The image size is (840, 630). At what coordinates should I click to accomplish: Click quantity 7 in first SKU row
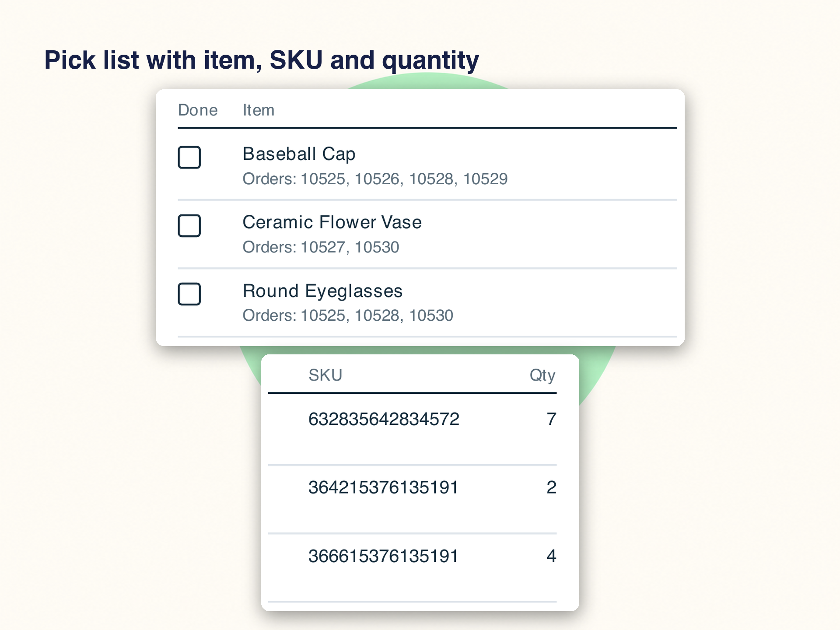(x=551, y=419)
